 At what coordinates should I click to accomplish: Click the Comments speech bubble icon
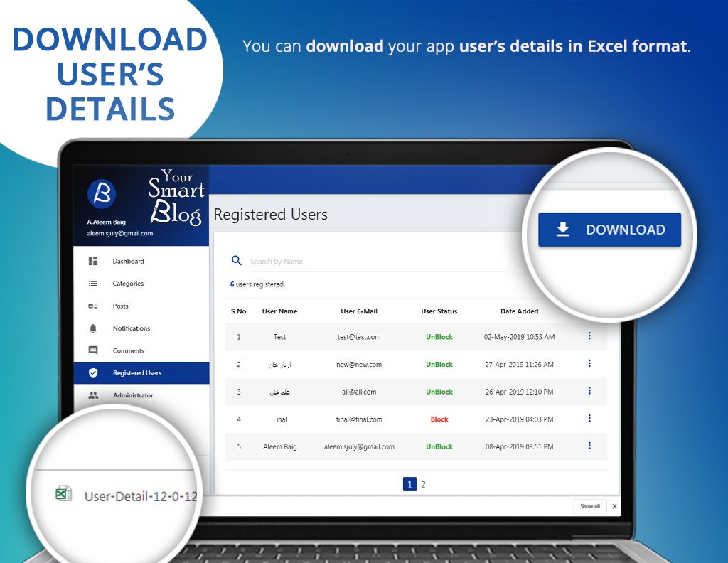(93, 350)
